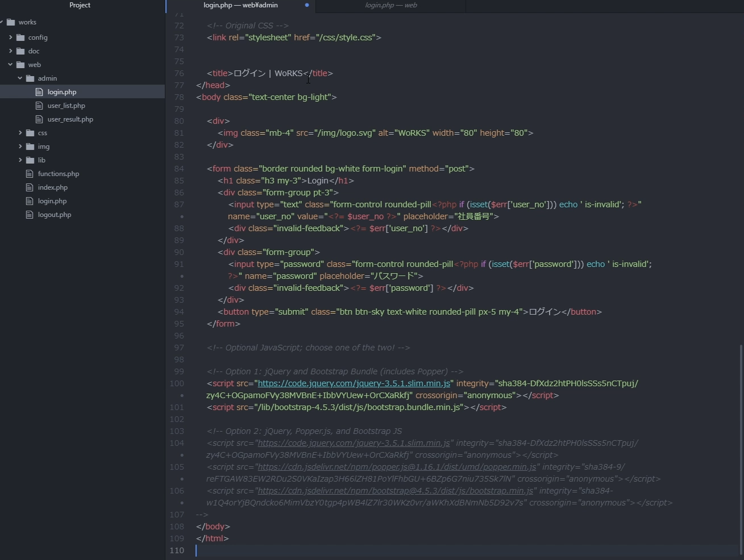Click file icon beside web login.php
Image resolution: width=744 pixels, height=560 pixels.
click(30, 201)
